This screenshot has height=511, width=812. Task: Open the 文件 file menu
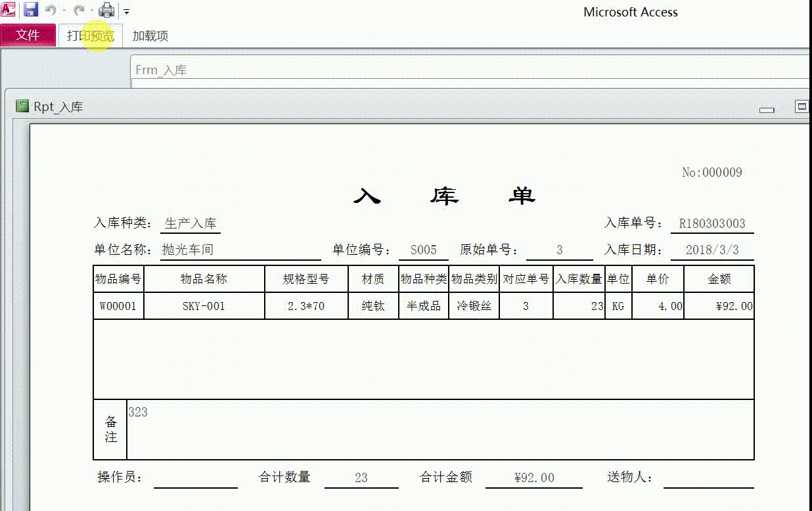coord(28,35)
